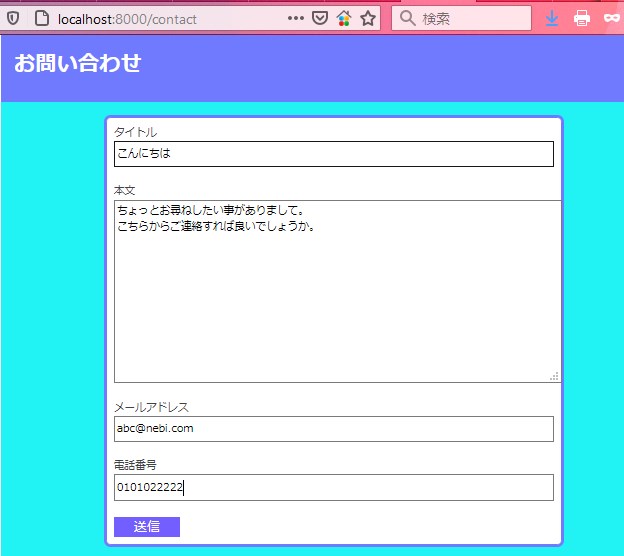This screenshot has width=624, height=556.
Task: Open the downloads arrow icon
Action: click(552, 19)
